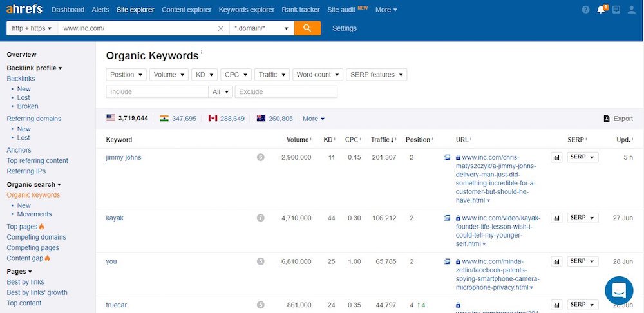Screen dimensions: 644x313
Task: Click SERP features badge 5 for truecar
Action: (x=260, y=305)
